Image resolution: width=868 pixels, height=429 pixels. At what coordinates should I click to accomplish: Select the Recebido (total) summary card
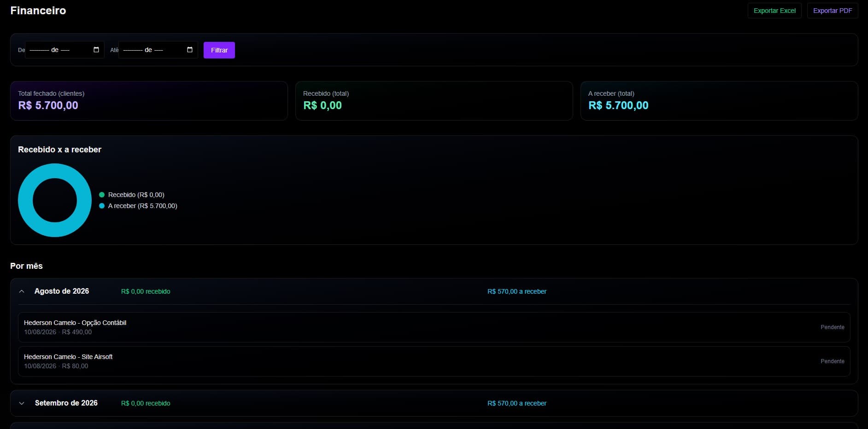pos(434,101)
